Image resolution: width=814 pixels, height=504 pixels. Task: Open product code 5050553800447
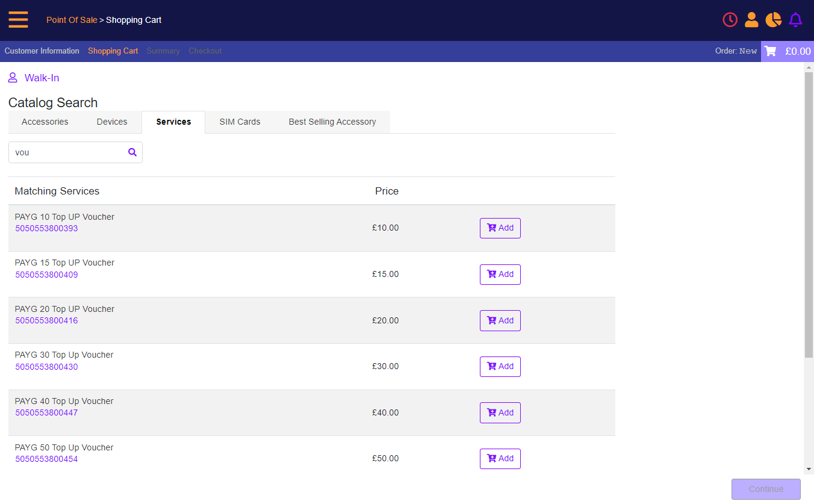[x=46, y=412]
